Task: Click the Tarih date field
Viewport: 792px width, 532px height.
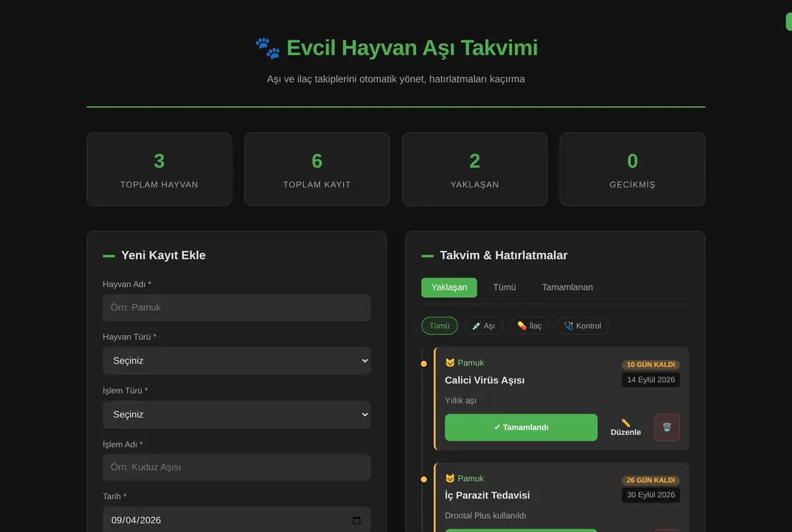Action: [236, 520]
